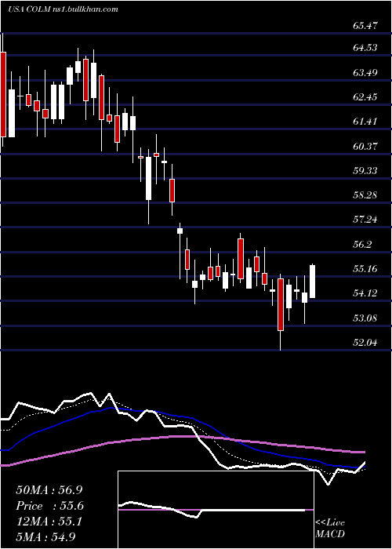Select the 60.37 price axis label
The image size is (392, 549).
365,146
